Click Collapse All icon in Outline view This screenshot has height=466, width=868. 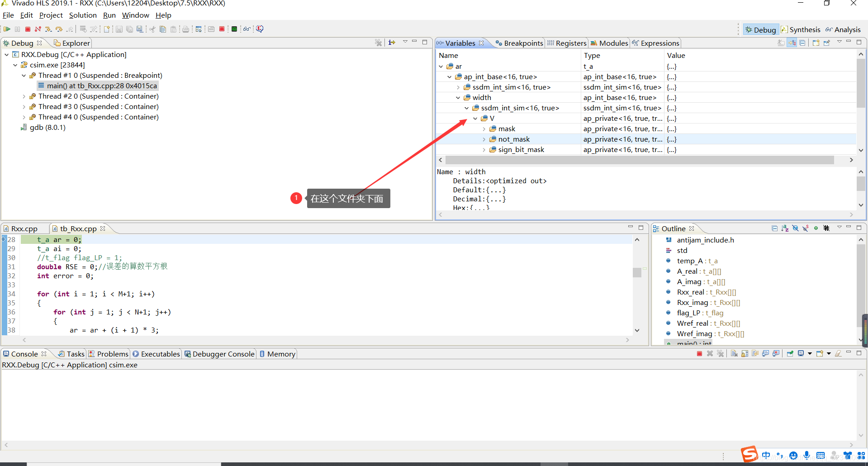coord(774,228)
